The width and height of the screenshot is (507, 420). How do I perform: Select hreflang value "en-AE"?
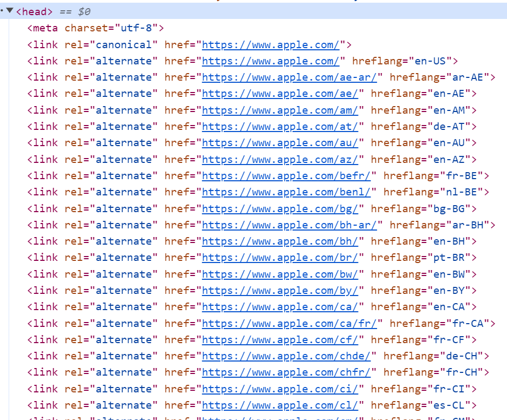coord(449,94)
